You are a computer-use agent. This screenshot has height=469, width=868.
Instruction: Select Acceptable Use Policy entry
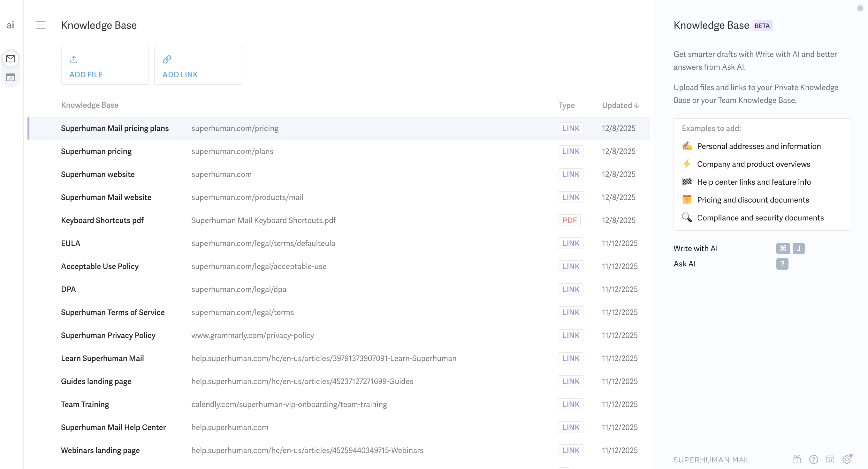click(x=338, y=266)
